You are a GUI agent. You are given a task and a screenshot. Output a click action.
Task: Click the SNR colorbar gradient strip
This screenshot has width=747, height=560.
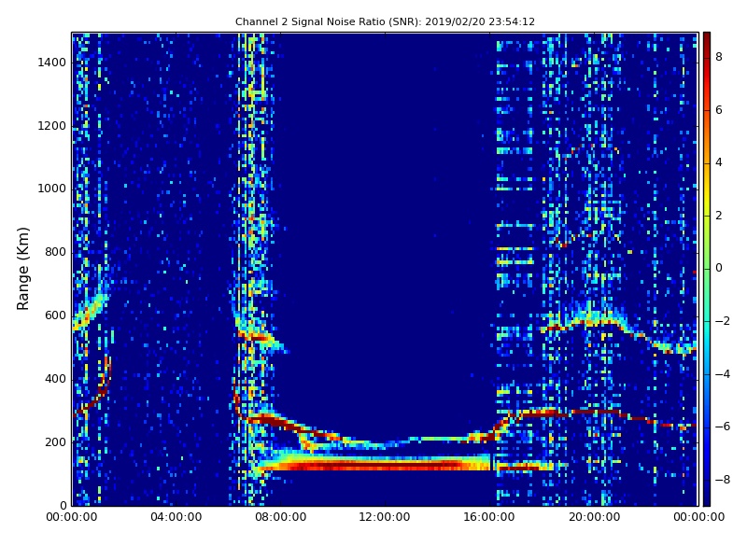click(x=707, y=269)
